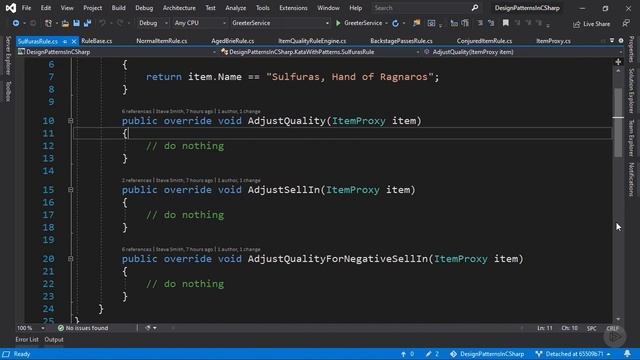
Task: Click the bookmark toolbar icon
Action: click(506, 23)
